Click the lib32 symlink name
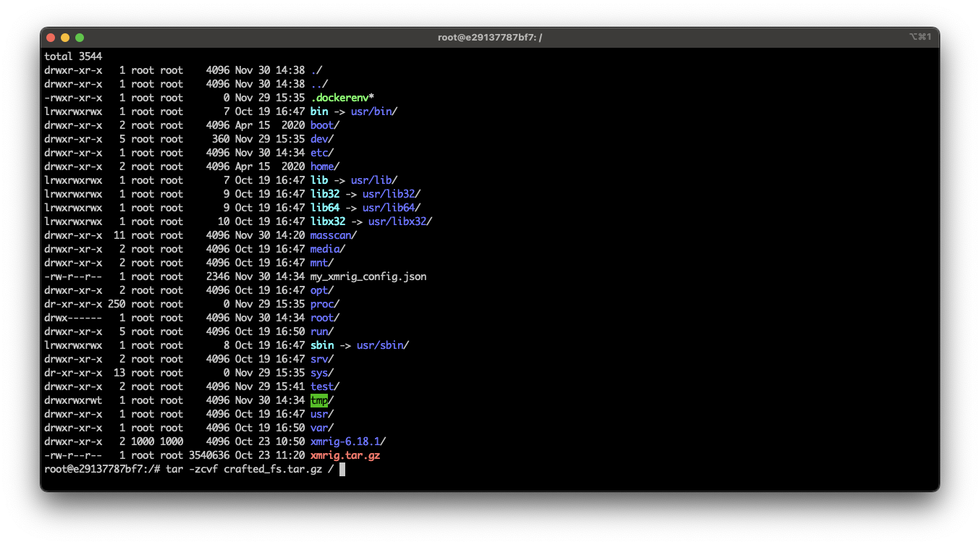 click(325, 194)
